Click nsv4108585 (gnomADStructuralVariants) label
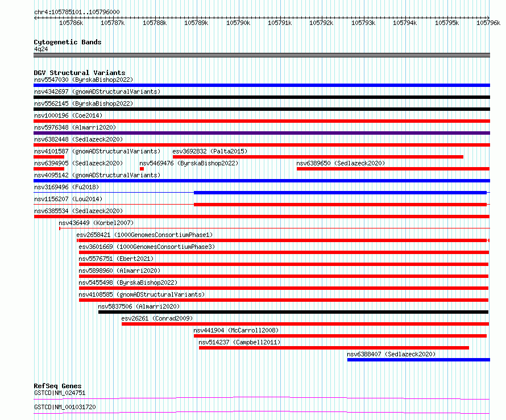The image size is (506, 420). [142, 294]
